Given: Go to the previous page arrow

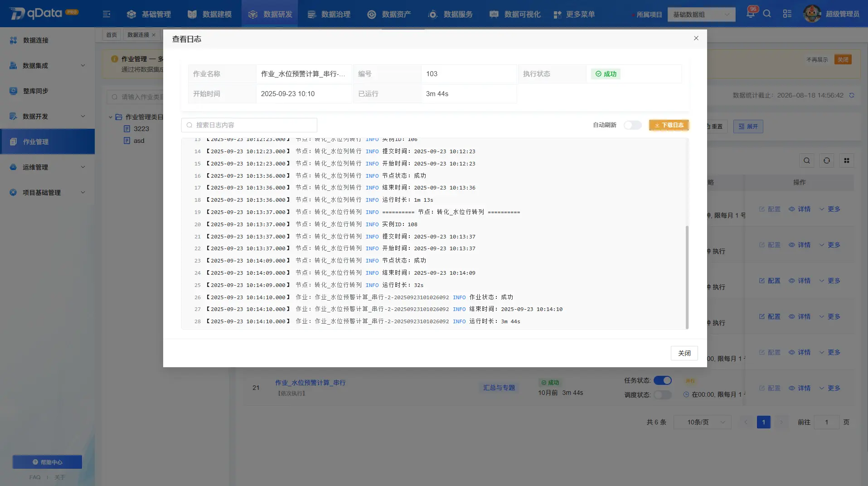Looking at the screenshot, I should [746, 422].
